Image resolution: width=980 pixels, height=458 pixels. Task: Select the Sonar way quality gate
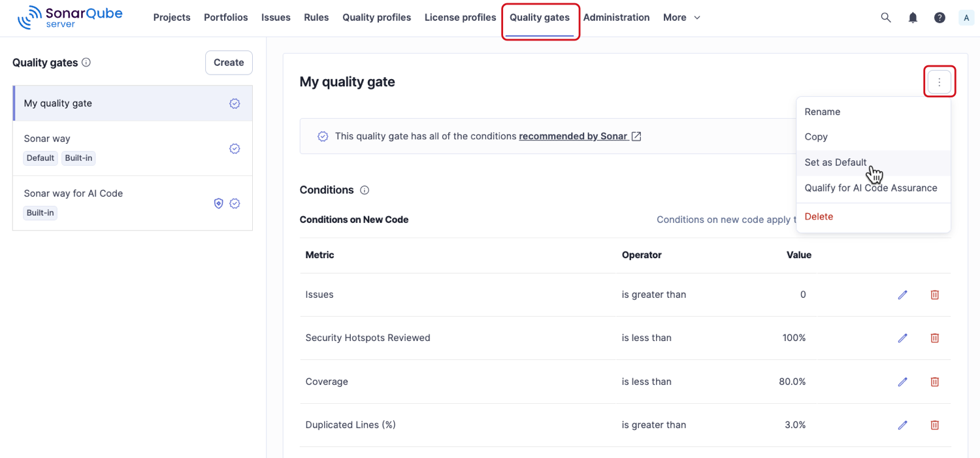coord(46,139)
